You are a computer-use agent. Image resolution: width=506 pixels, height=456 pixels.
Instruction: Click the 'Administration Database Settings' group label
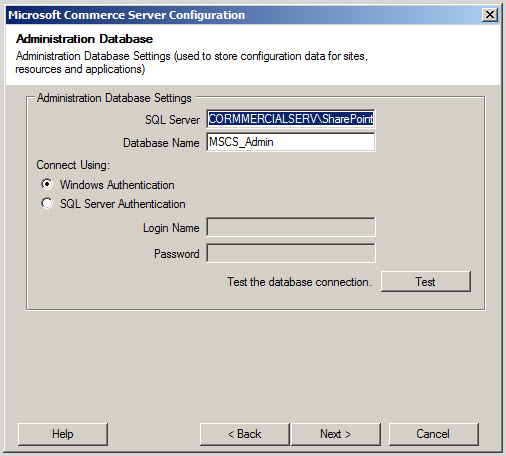114,98
